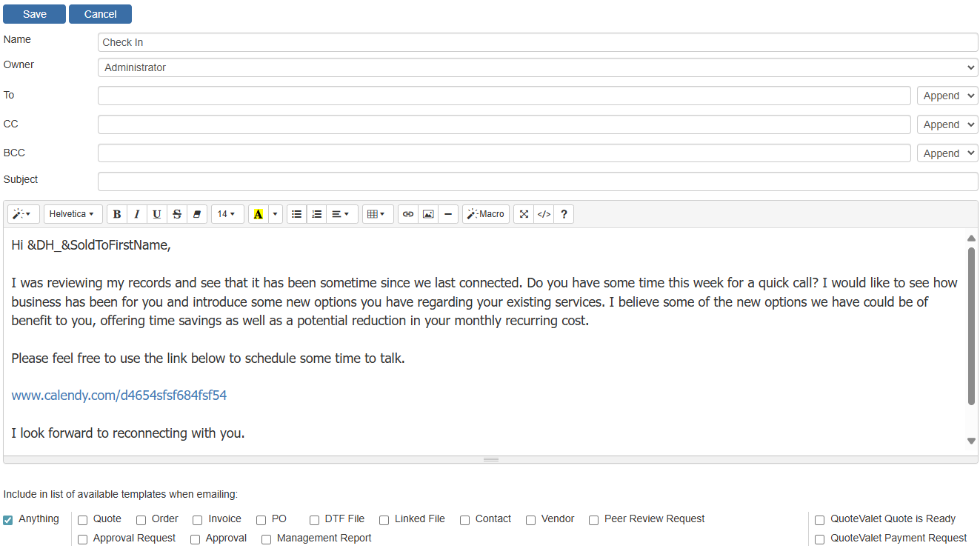
Task: Click the yellow highlight color A swatch
Action: (x=258, y=214)
